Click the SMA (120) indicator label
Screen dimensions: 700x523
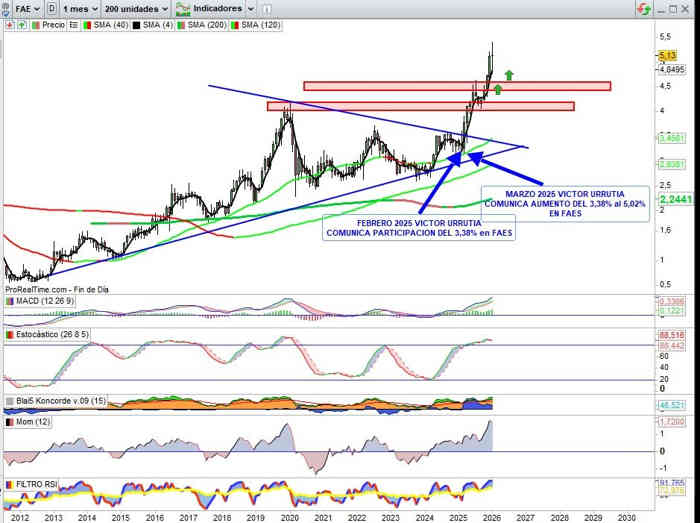pyautogui.click(x=262, y=23)
